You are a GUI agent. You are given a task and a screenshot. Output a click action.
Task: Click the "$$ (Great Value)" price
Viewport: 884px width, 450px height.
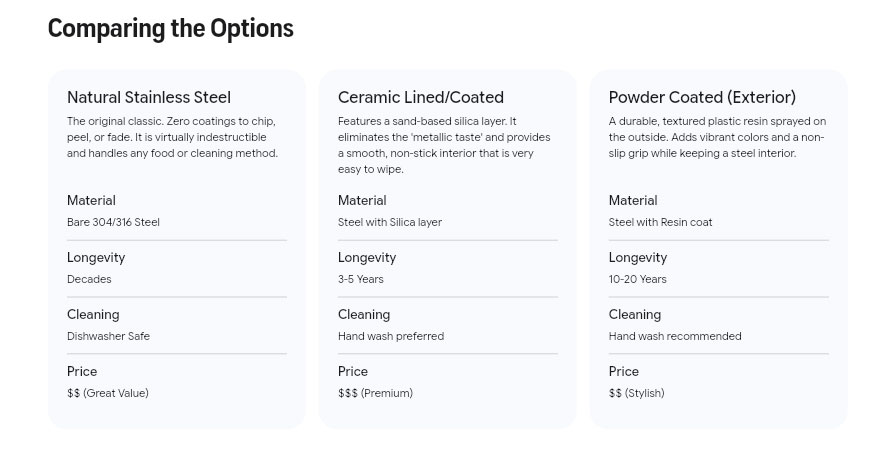pyautogui.click(x=108, y=393)
